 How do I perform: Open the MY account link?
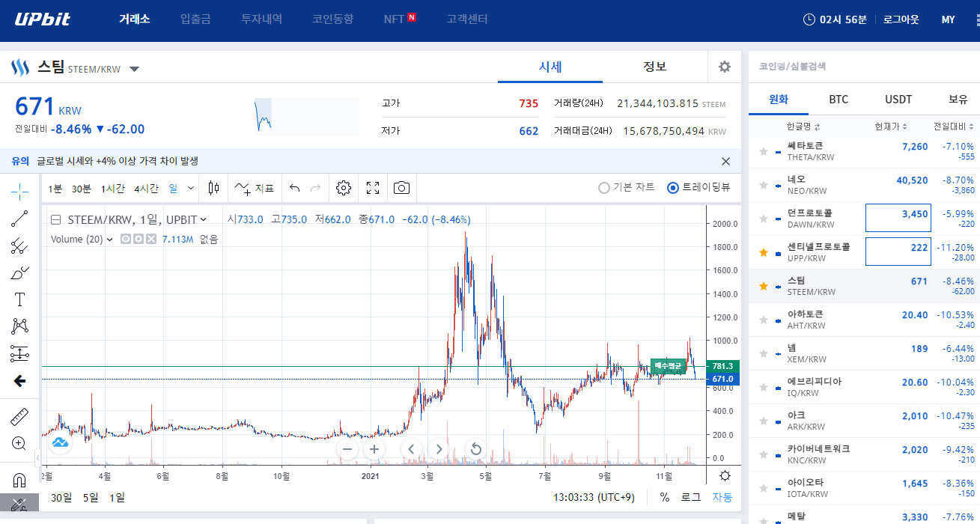[948, 19]
